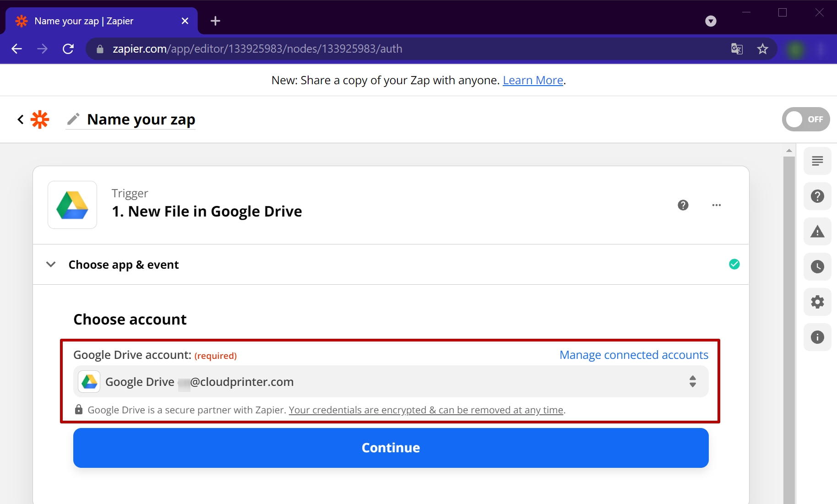
Task: Open zap settings gear icon in sidebar
Action: click(x=817, y=302)
